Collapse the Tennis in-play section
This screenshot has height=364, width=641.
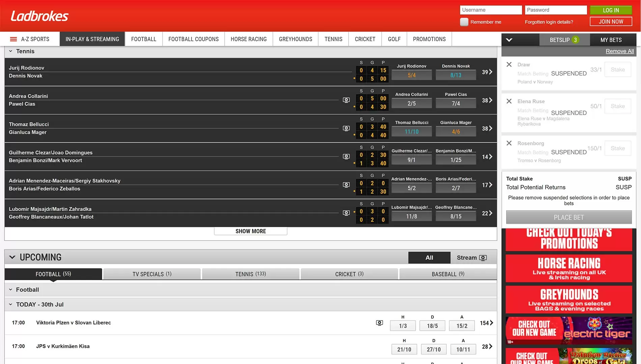click(10, 51)
